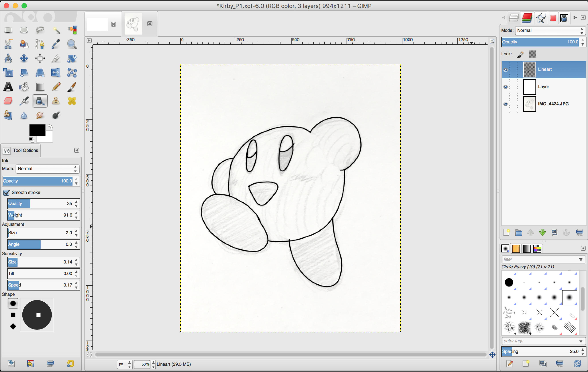Select the Crop tool
Screen dimensions: 588x372
tap(56, 58)
